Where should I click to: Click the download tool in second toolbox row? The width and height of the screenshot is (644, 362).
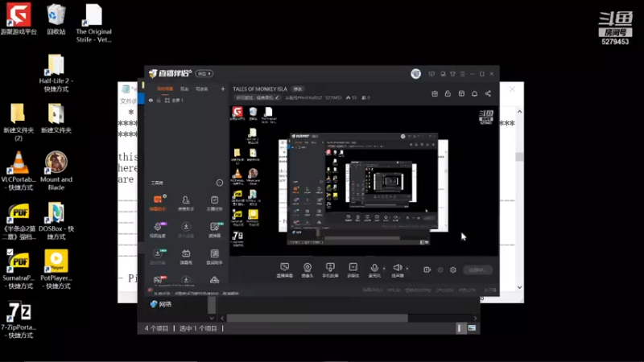186,229
